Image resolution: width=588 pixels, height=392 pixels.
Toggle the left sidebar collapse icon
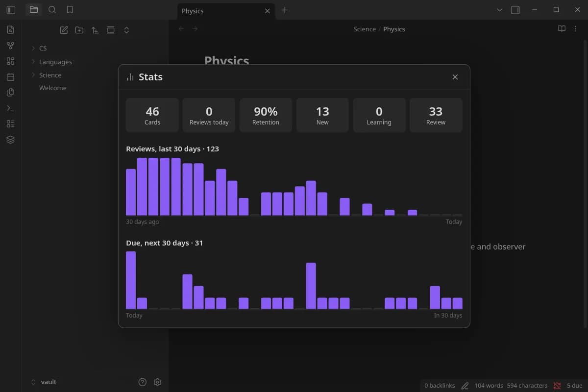coord(11,10)
